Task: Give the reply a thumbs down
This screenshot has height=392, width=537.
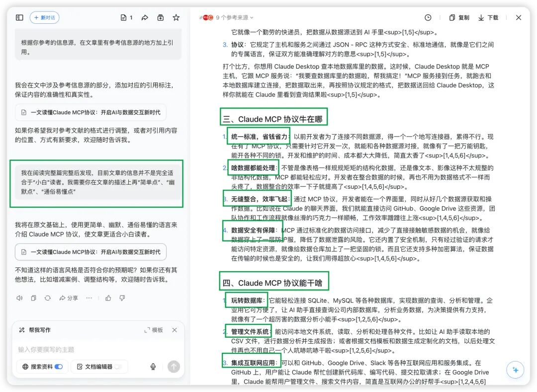Action: [122, 298]
